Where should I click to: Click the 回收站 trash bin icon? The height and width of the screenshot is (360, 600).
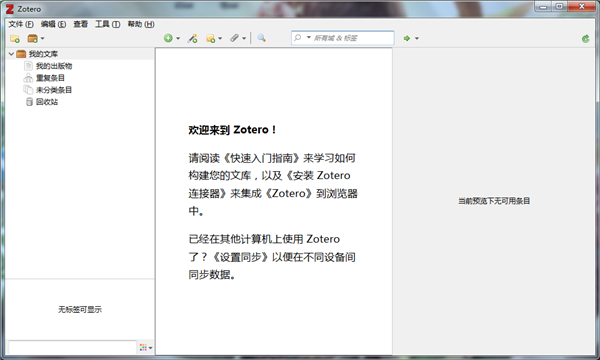click(x=29, y=102)
